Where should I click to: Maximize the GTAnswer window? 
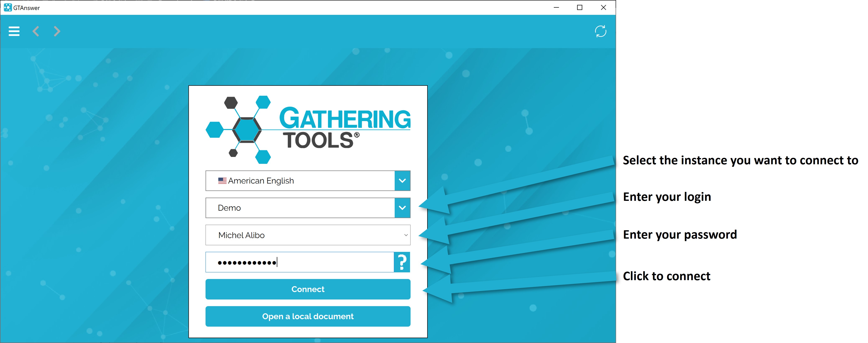click(x=580, y=7)
